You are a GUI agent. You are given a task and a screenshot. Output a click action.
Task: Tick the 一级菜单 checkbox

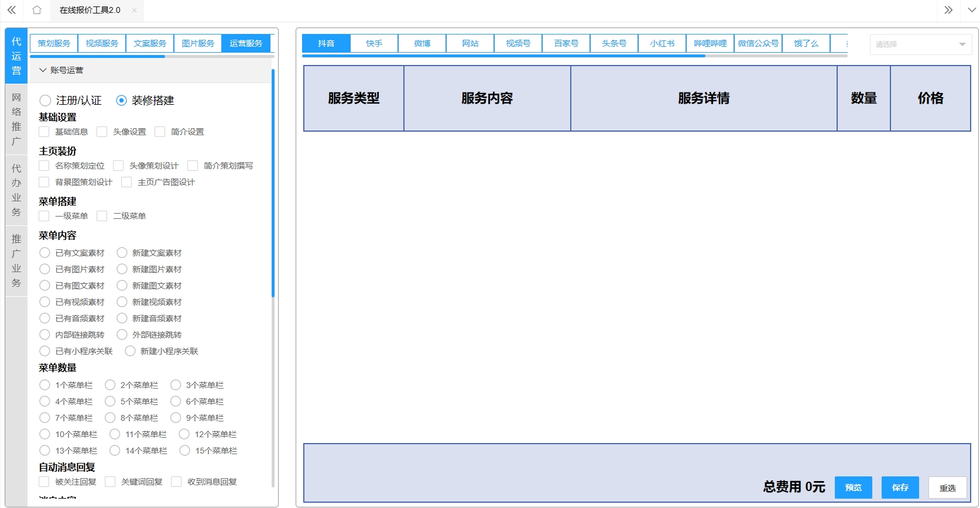[44, 216]
